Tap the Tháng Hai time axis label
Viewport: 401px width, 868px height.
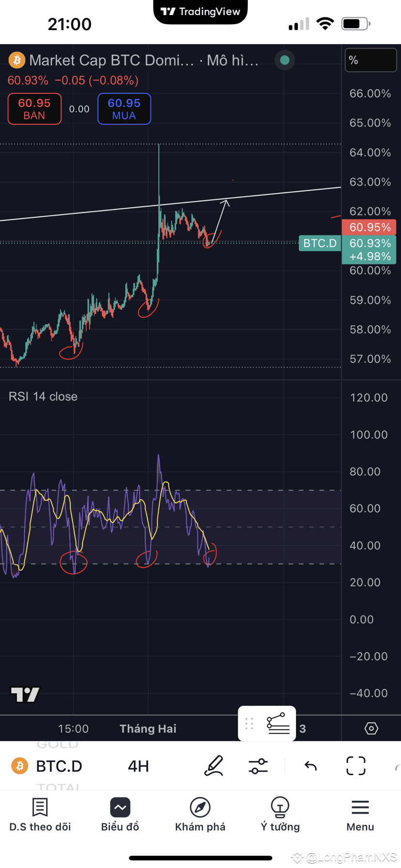148,728
